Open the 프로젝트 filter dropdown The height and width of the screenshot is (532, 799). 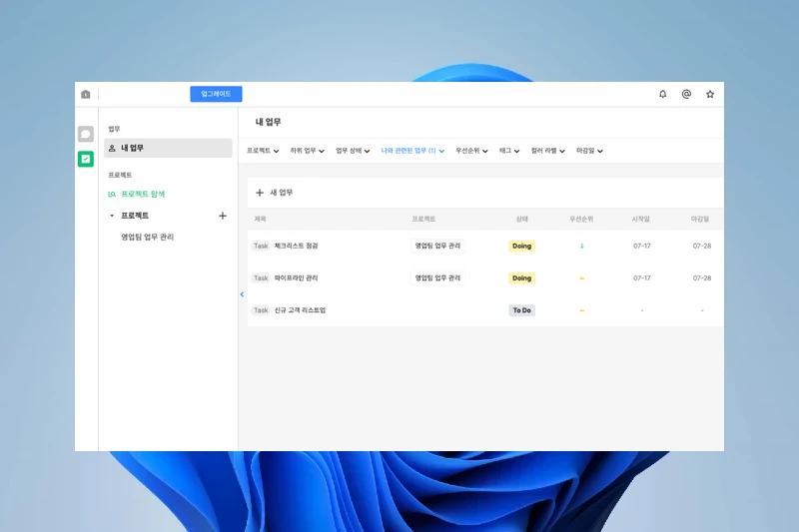265,151
